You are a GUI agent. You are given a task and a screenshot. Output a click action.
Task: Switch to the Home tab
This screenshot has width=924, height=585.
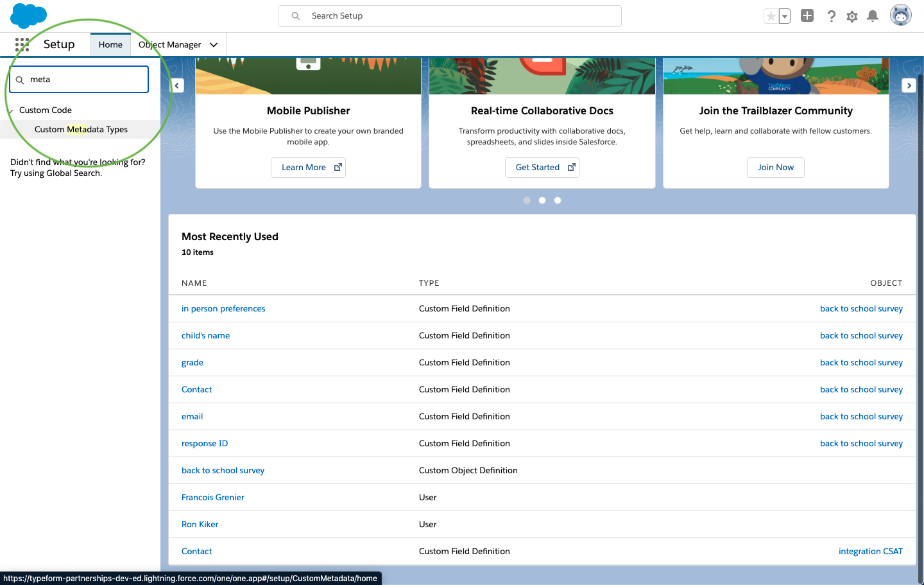(x=110, y=44)
